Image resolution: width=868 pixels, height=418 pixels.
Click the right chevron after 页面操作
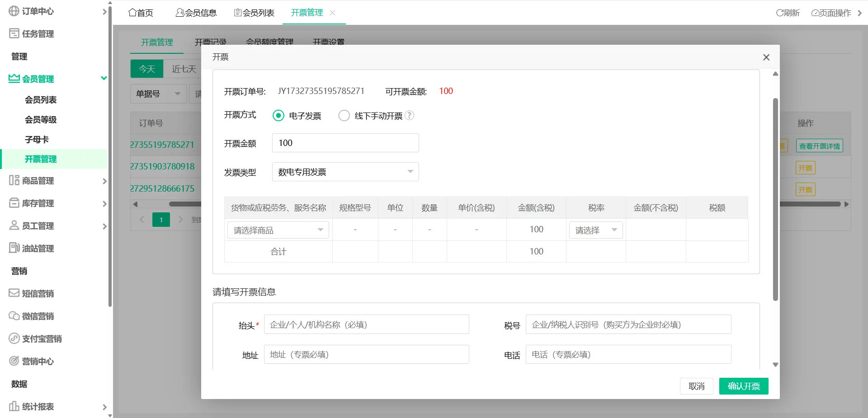point(859,13)
